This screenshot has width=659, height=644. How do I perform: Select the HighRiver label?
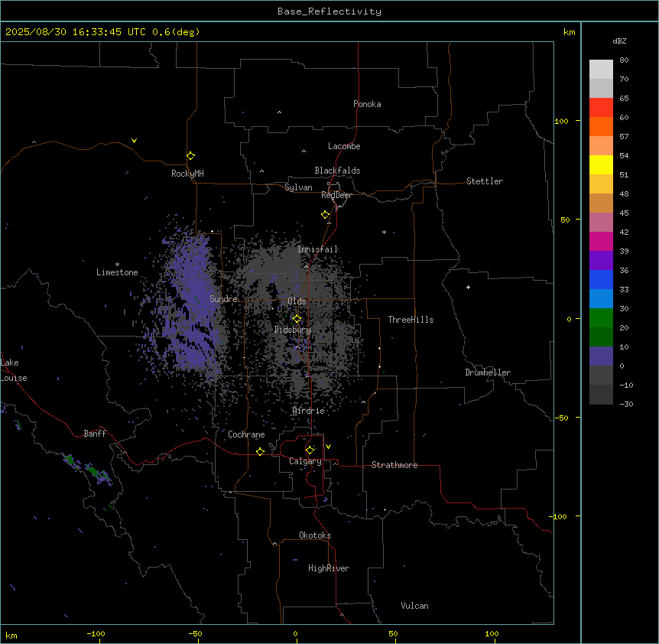pos(329,568)
